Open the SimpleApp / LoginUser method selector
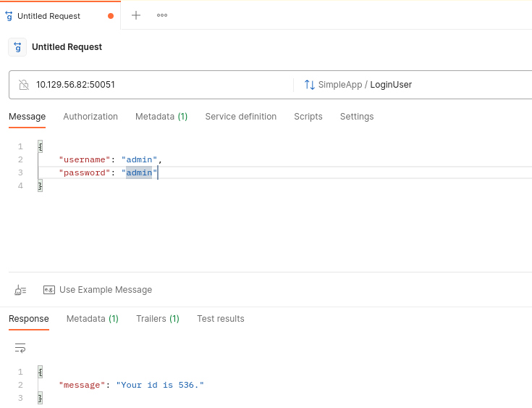The width and height of the screenshot is (532, 408). pos(365,85)
